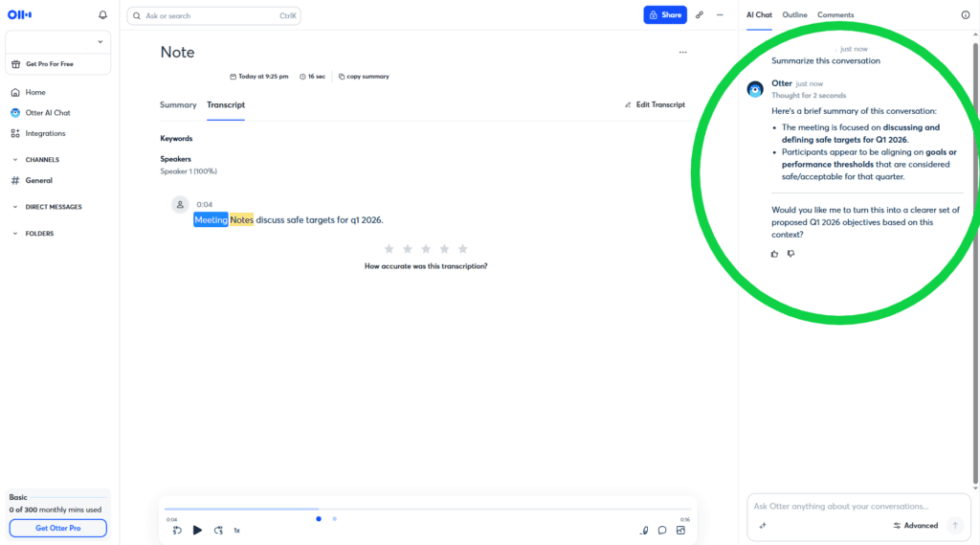Click Get Otter Pro button
The height and width of the screenshot is (545, 980).
click(x=58, y=528)
